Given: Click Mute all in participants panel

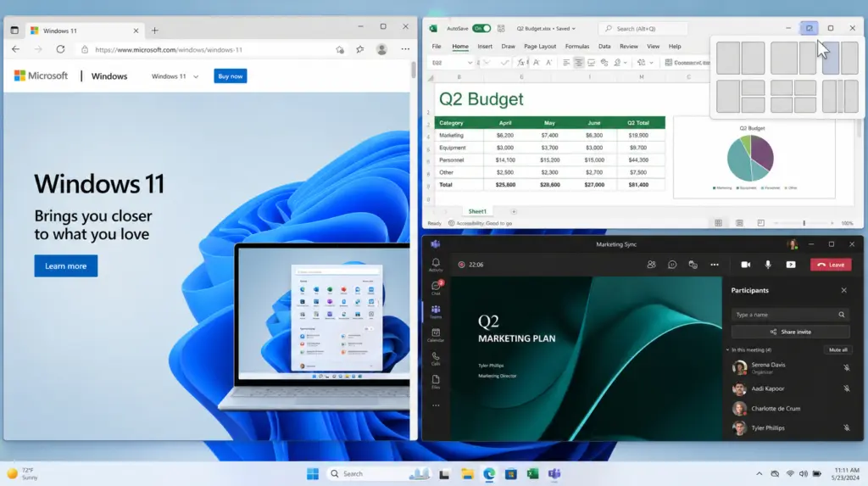Looking at the screenshot, I should (838, 349).
